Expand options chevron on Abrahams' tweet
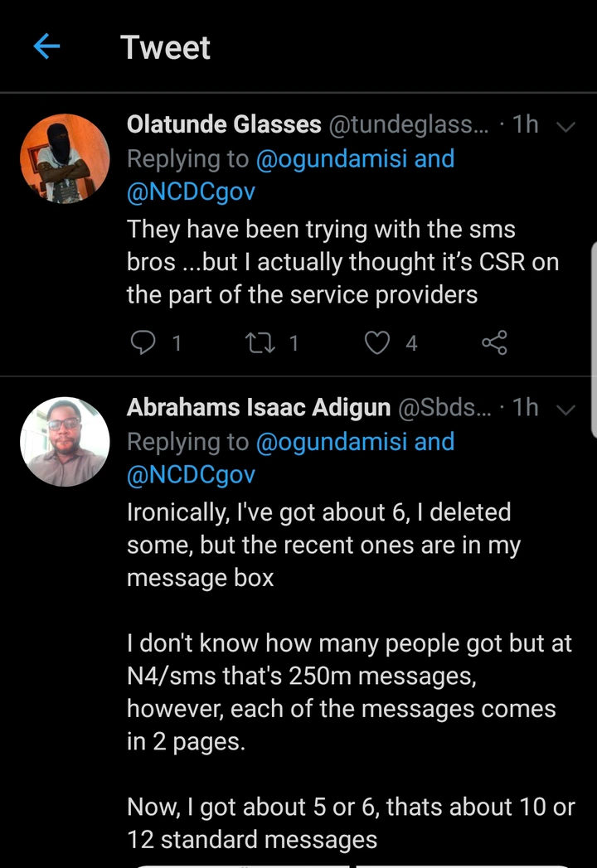Image resolution: width=597 pixels, height=868 pixels. [566, 410]
